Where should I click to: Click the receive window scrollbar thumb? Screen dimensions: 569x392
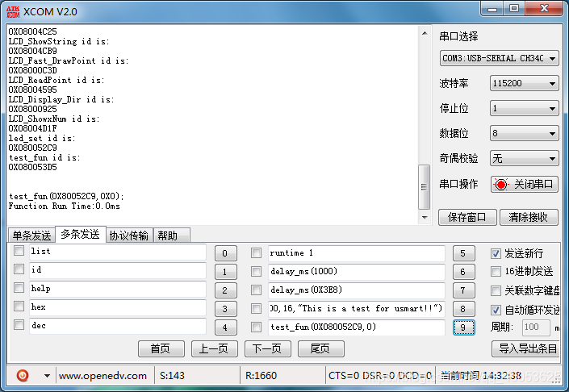(425, 187)
